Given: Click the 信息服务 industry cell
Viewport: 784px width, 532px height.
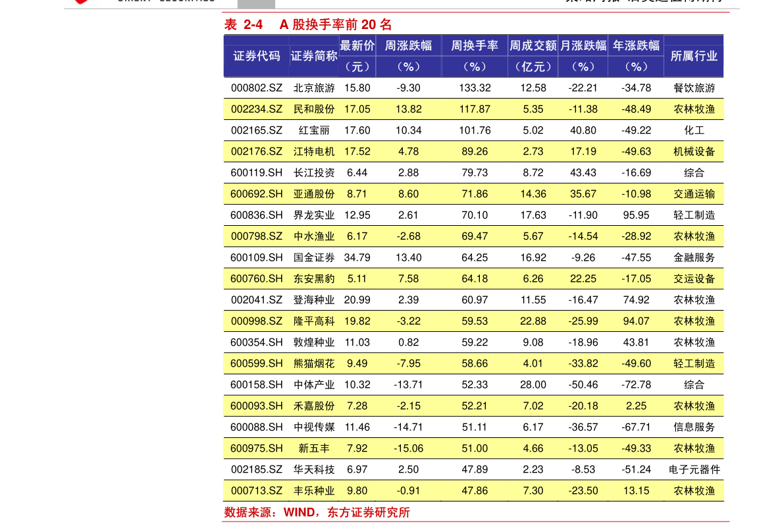Looking at the screenshot, I should (694, 427).
